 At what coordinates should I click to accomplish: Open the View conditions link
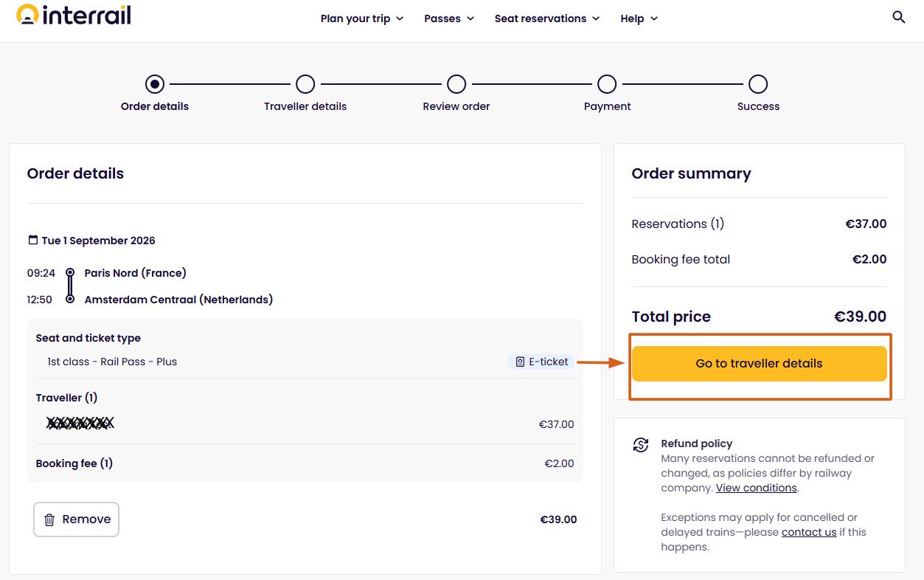pos(756,488)
